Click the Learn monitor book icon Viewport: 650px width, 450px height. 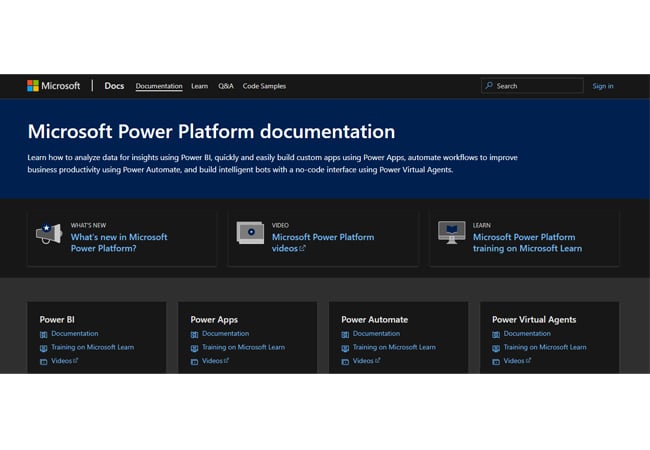pyautogui.click(x=451, y=232)
